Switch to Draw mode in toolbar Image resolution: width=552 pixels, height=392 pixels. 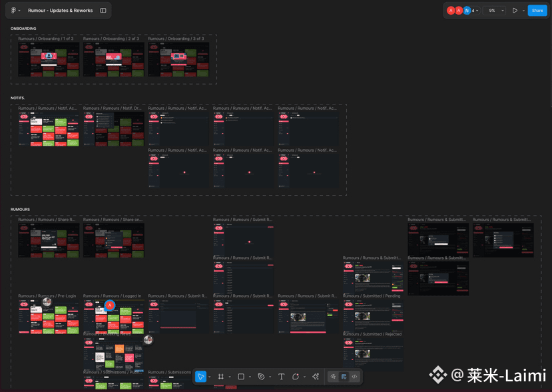coord(334,377)
